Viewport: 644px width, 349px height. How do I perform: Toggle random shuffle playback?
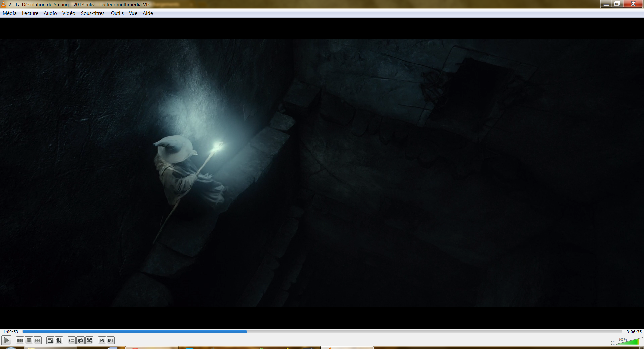pos(89,340)
